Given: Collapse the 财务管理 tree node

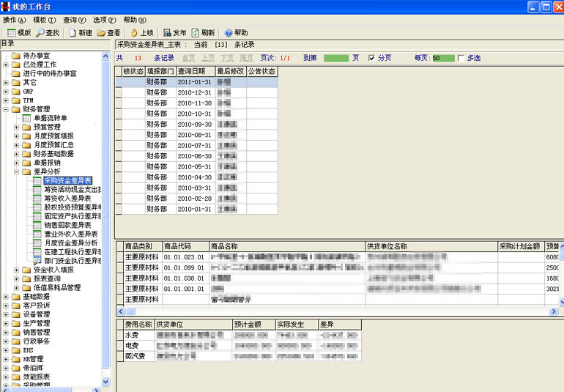Looking at the screenshot, I should (x=6, y=109).
